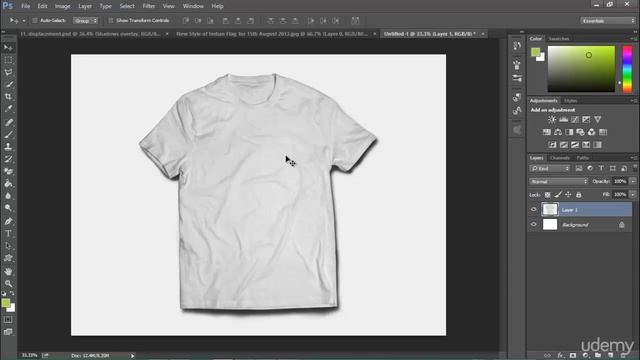Toggle lock position

[x=568, y=195]
